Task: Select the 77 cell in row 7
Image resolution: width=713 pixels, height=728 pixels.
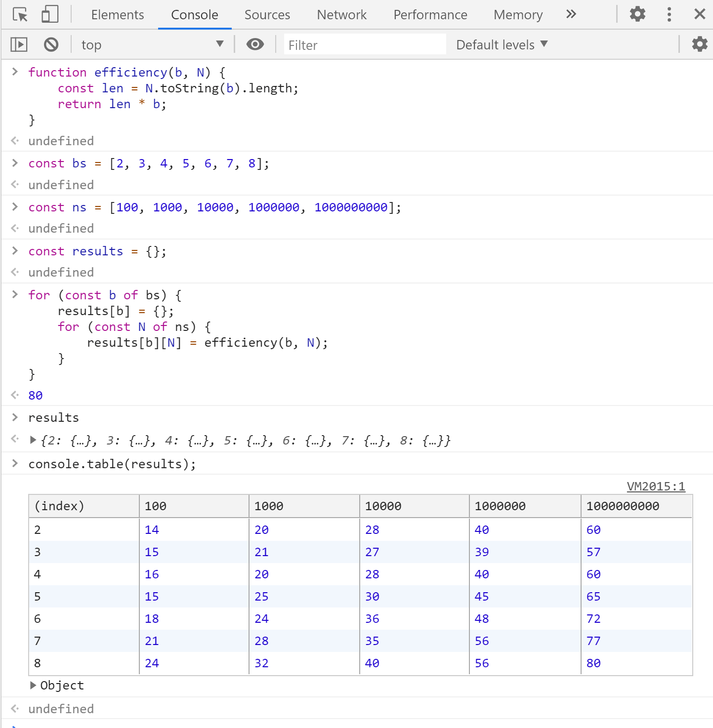Action: tap(637, 641)
